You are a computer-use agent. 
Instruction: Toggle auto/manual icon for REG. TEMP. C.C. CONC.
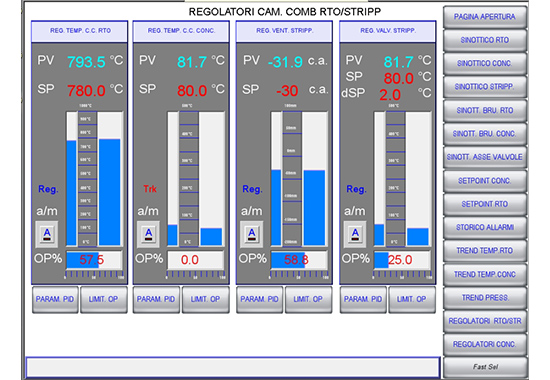148,234
